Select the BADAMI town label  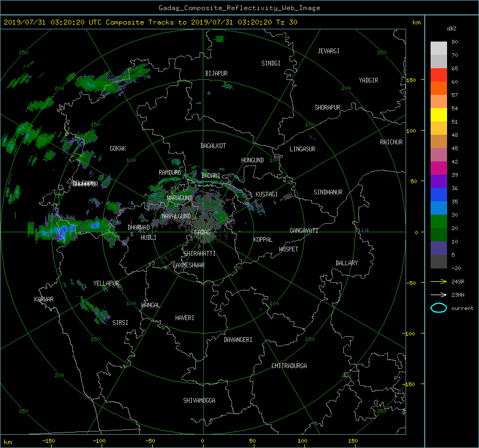(211, 176)
